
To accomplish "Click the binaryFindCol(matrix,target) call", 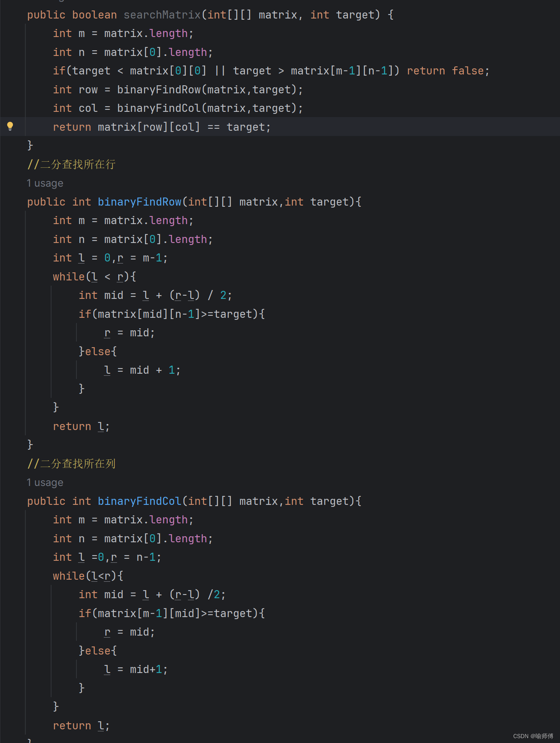I will (x=207, y=108).
